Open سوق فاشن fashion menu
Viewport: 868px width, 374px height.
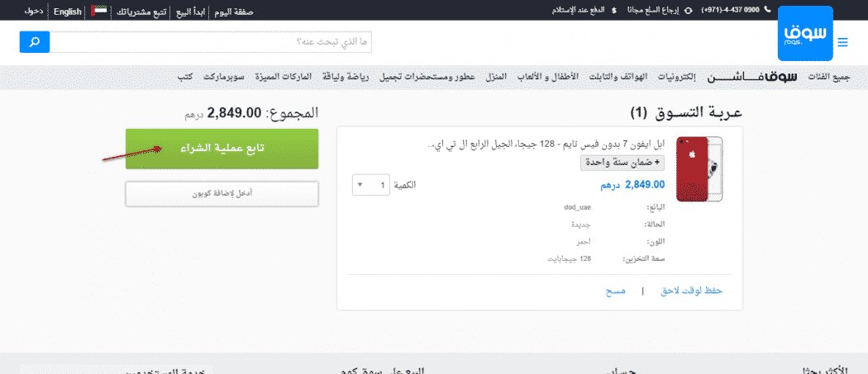tap(751, 77)
